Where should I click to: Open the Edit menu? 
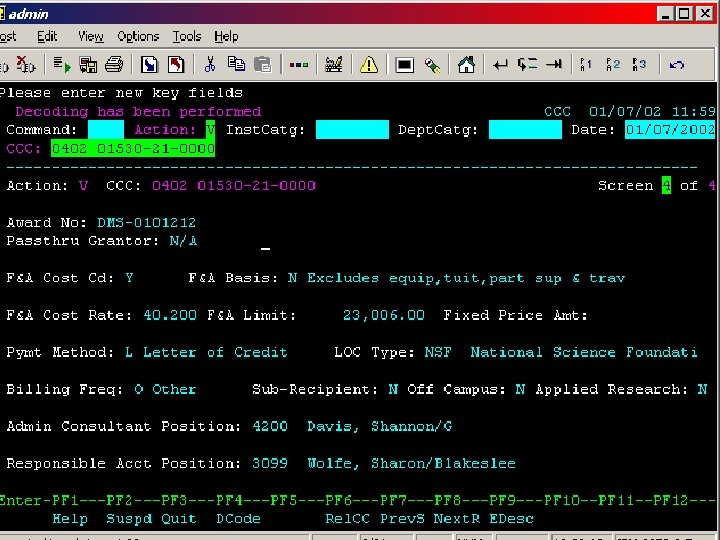pos(47,36)
